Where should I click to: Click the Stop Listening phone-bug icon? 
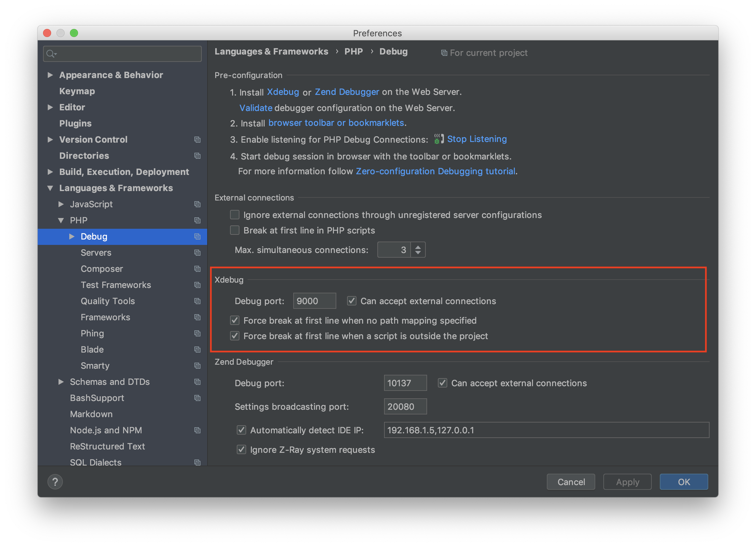439,139
